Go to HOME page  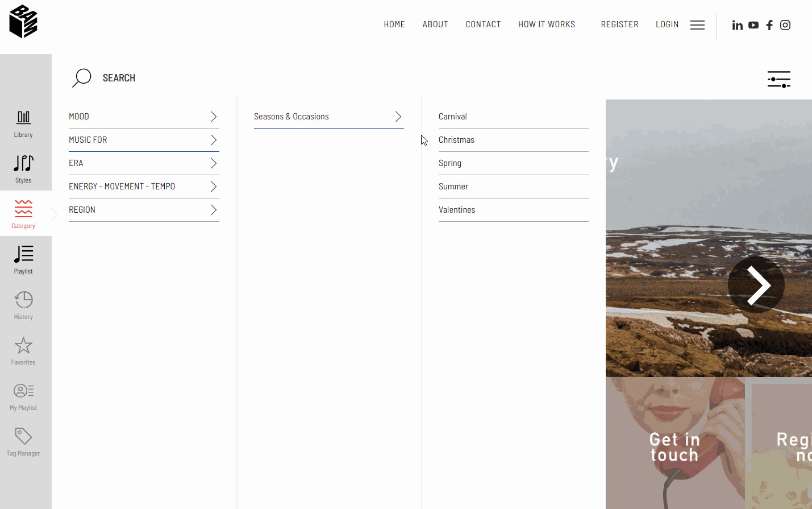pos(394,24)
